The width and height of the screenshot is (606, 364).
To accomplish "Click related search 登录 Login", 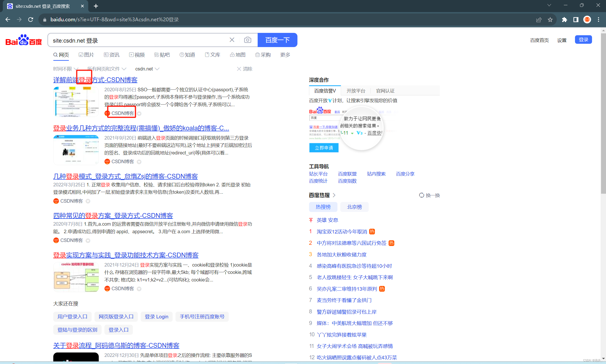I will tap(156, 317).
